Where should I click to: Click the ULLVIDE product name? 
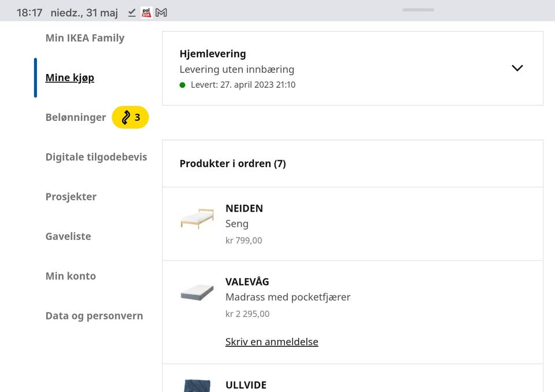click(x=246, y=385)
